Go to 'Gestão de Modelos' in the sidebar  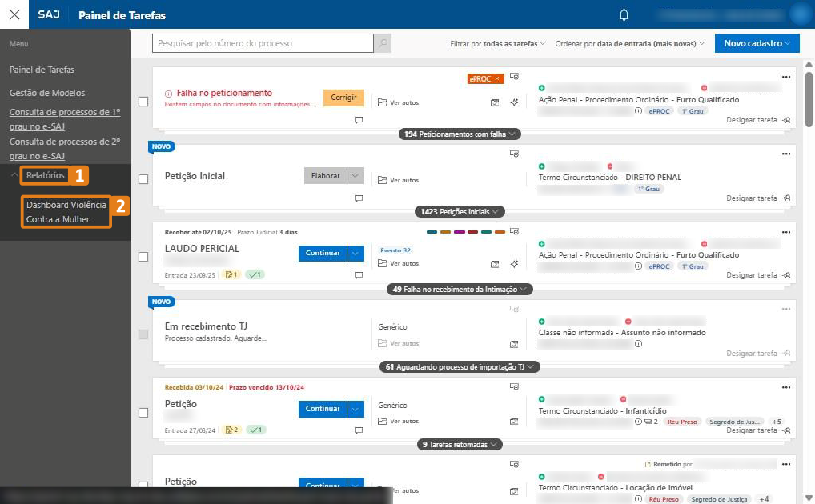46,92
